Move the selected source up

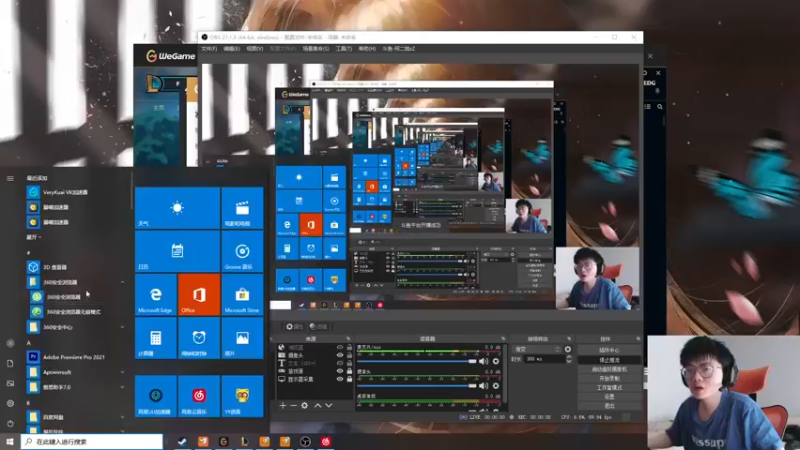[317, 406]
